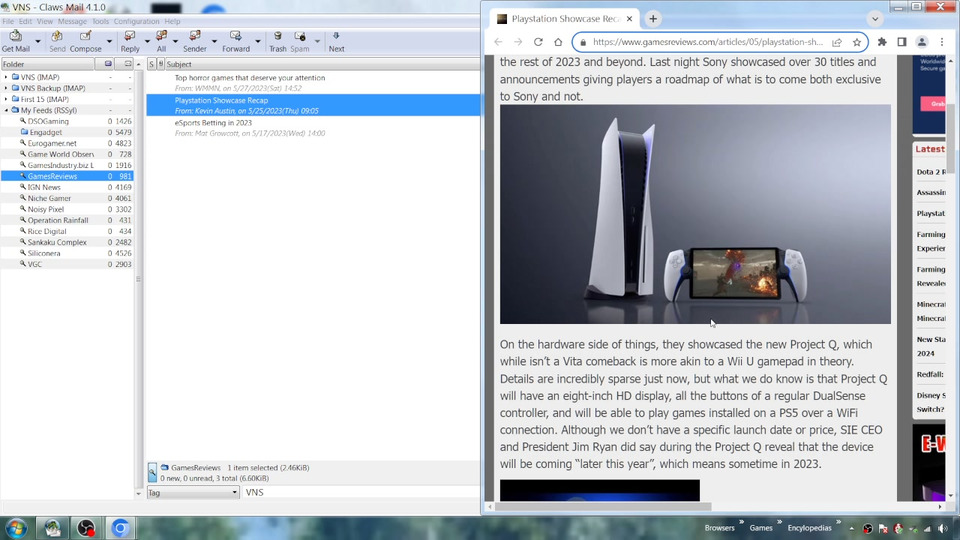This screenshot has width=960, height=540.
Task: Open the browser Extensions puzzle icon
Action: (x=882, y=42)
